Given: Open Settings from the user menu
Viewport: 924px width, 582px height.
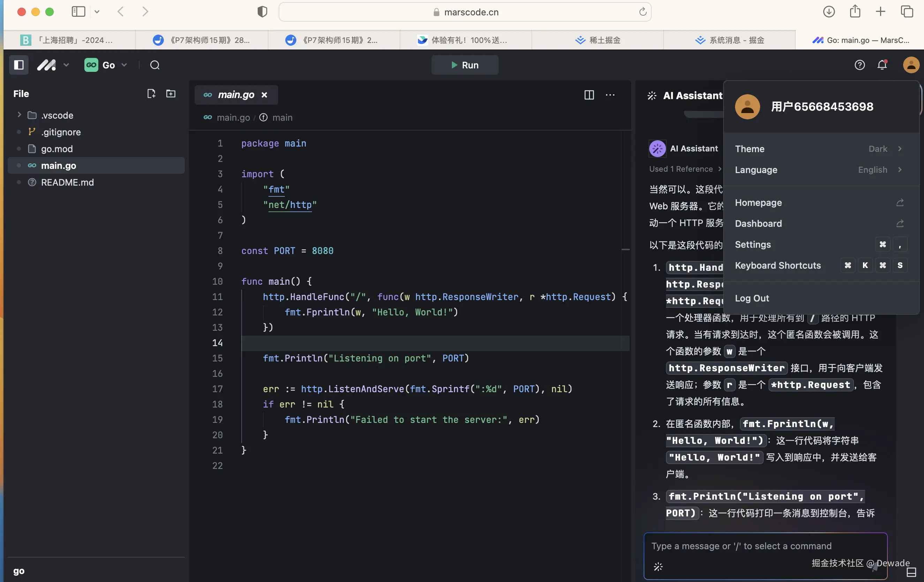Looking at the screenshot, I should click(x=752, y=245).
